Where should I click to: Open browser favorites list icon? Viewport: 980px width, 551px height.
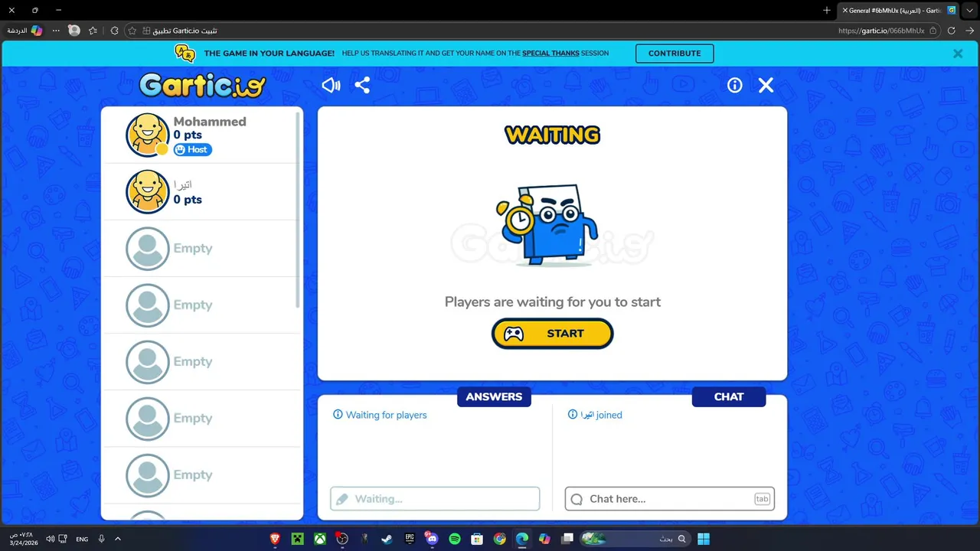pos(93,31)
